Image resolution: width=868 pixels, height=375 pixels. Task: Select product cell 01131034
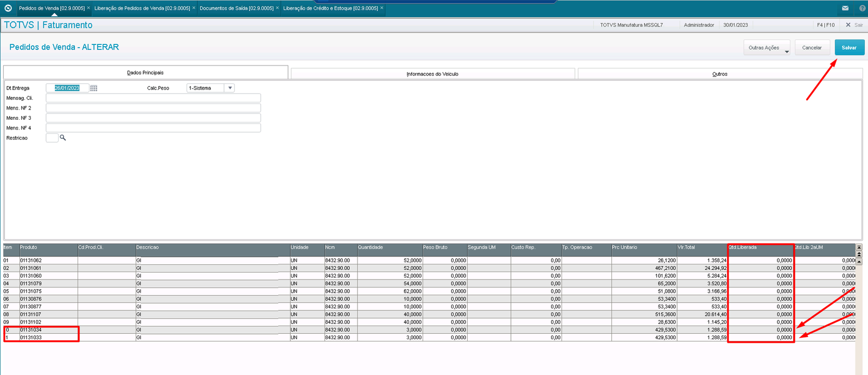click(48, 329)
